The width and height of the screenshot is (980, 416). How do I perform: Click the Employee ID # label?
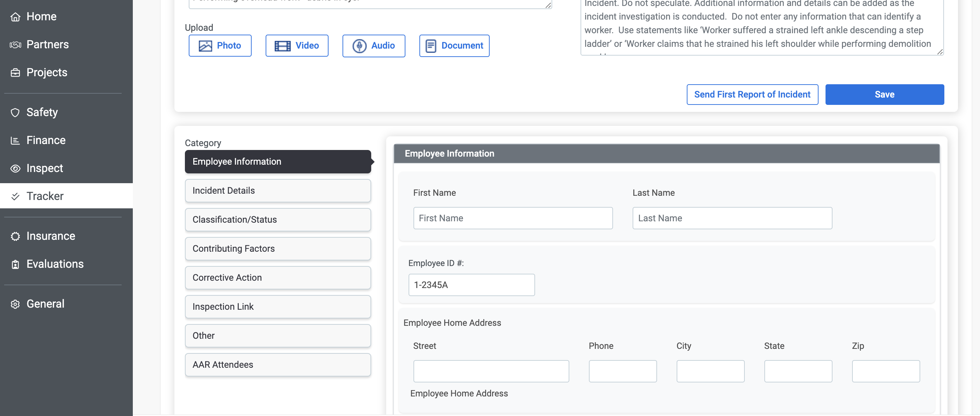point(436,263)
